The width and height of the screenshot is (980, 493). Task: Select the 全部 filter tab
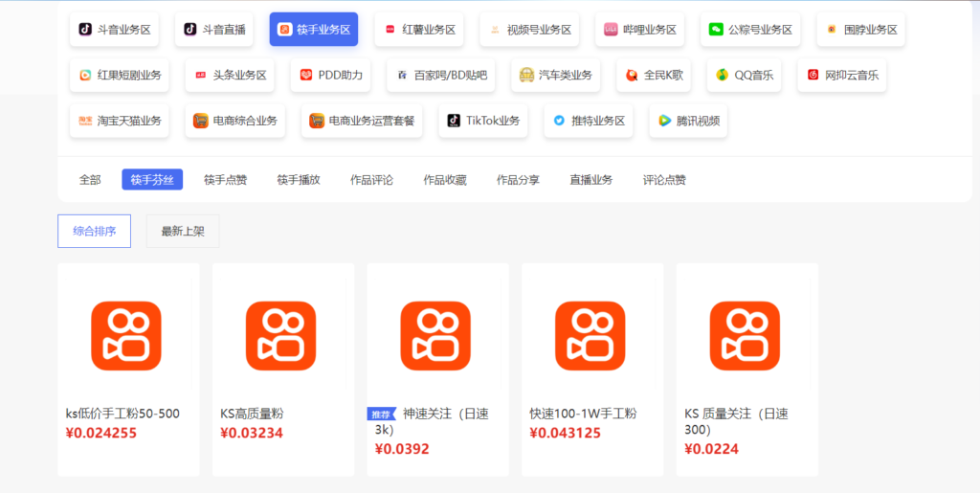point(90,180)
